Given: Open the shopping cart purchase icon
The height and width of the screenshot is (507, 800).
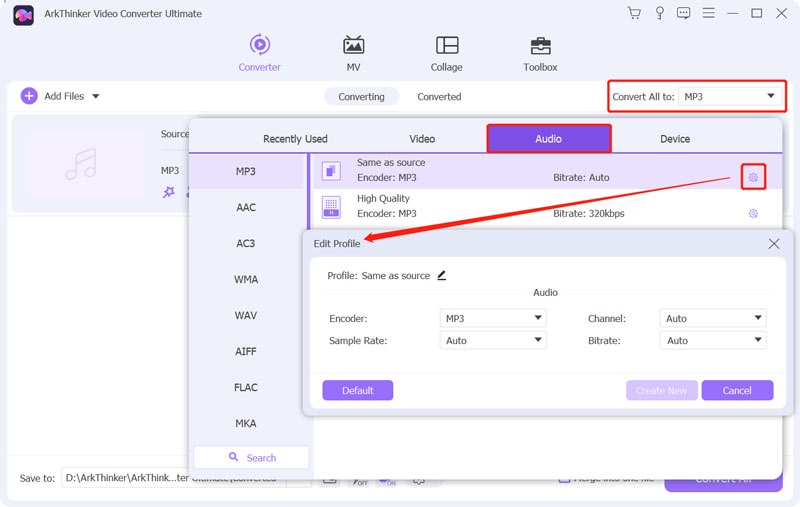Looking at the screenshot, I should pyautogui.click(x=634, y=13).
